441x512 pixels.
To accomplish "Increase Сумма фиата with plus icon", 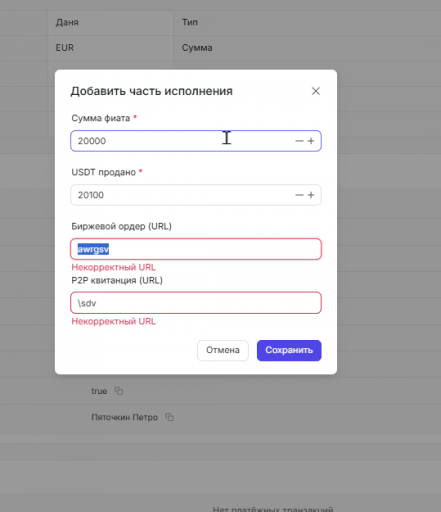I will [311, 141].
